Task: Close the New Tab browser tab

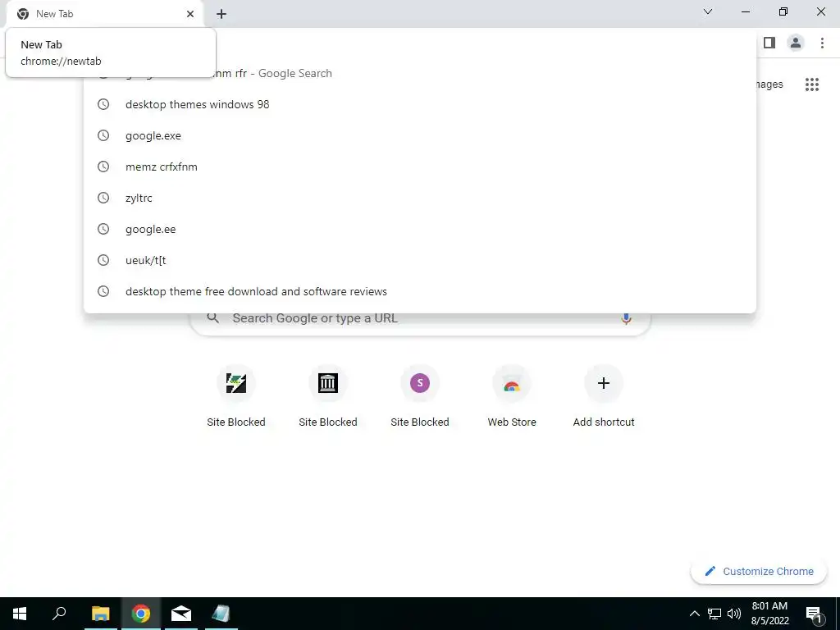Action: click(190, 14)
